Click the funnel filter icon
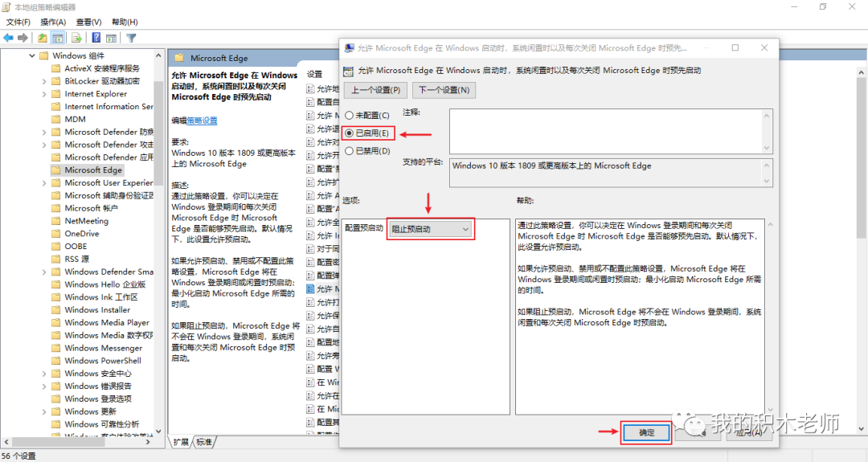This screenshot has width=868, height=462. 131,38
